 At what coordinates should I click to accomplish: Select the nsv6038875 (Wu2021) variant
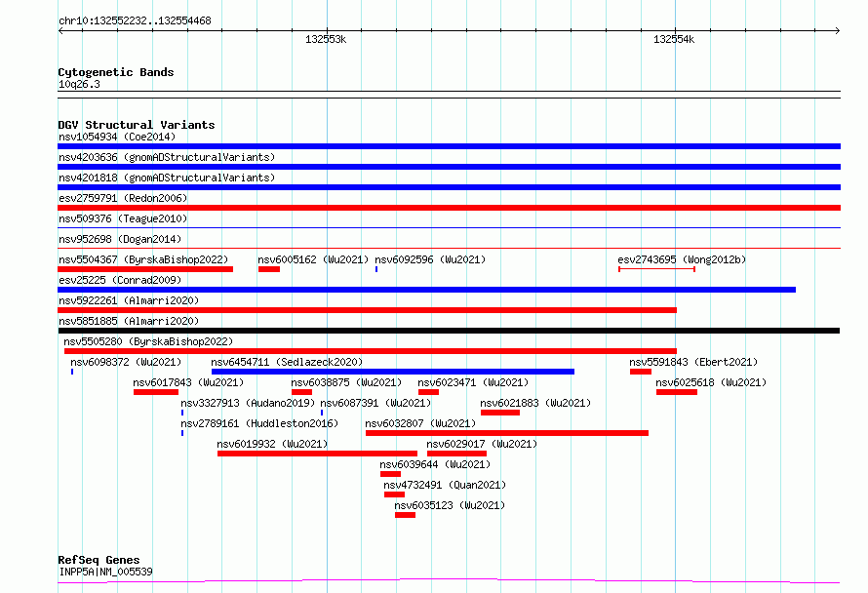click(x=301, y=392)
